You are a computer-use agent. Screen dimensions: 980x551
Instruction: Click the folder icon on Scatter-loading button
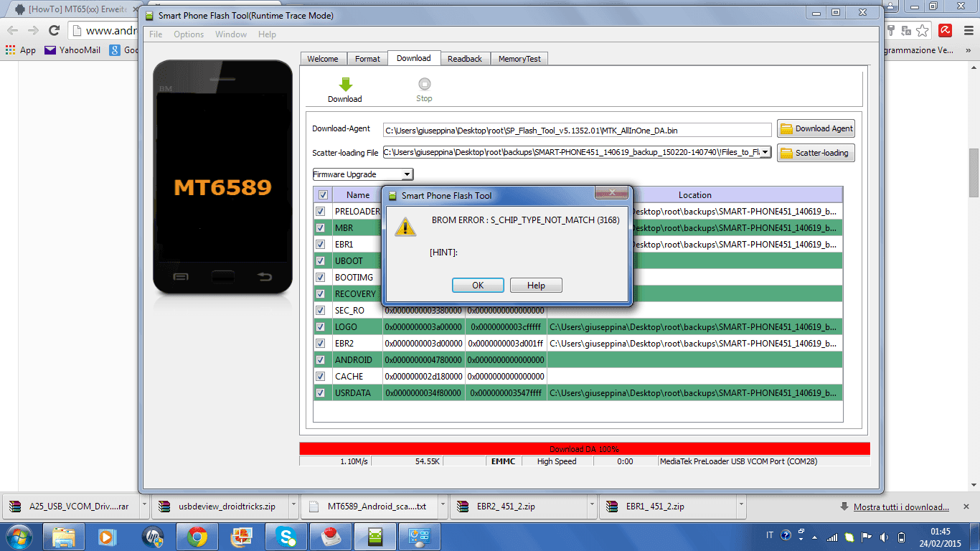point(786,153)
